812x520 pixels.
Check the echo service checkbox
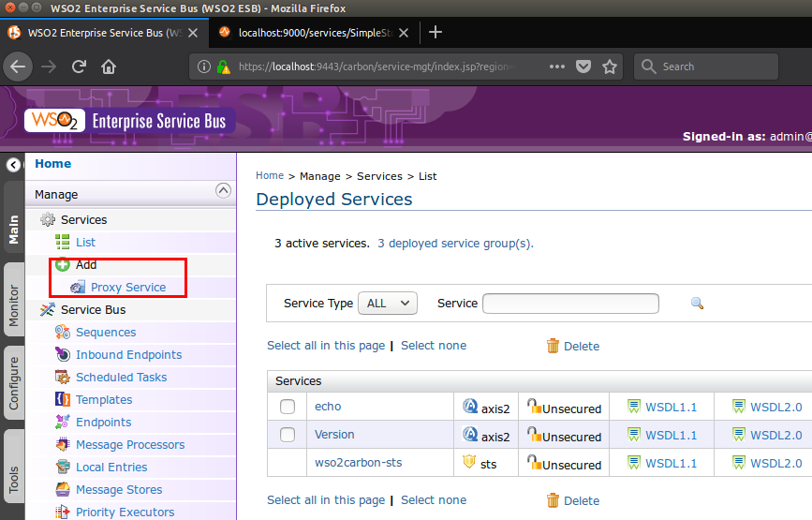tap(288, 407)
